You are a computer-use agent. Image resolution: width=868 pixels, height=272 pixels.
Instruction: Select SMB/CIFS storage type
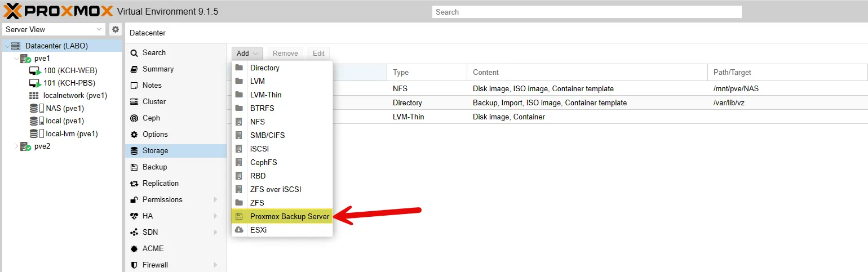pos(266,135)
